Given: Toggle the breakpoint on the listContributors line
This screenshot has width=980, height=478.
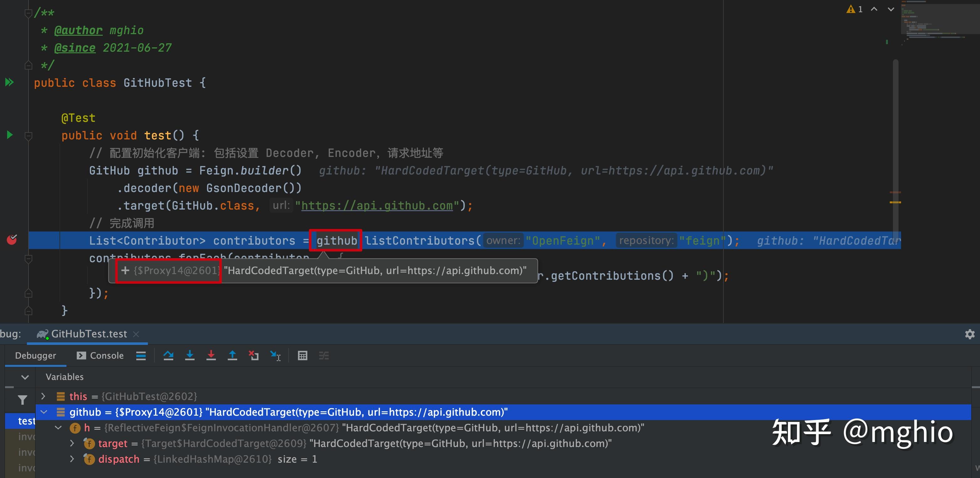Looking at the screenshot, I should (x=12, y=240).
